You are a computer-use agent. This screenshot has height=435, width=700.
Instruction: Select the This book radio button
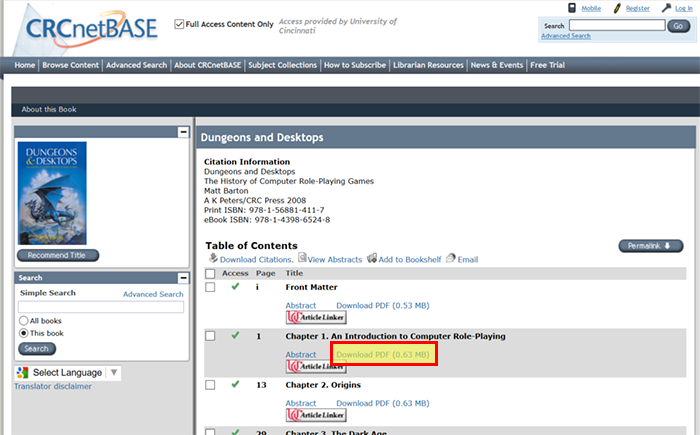click(x=24, y=333)
